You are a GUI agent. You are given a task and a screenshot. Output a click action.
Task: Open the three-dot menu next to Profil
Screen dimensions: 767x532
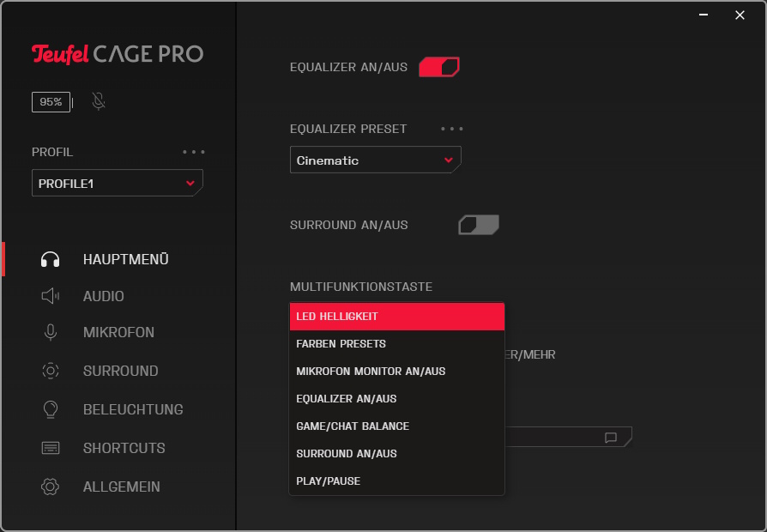(x=194, y=152)
